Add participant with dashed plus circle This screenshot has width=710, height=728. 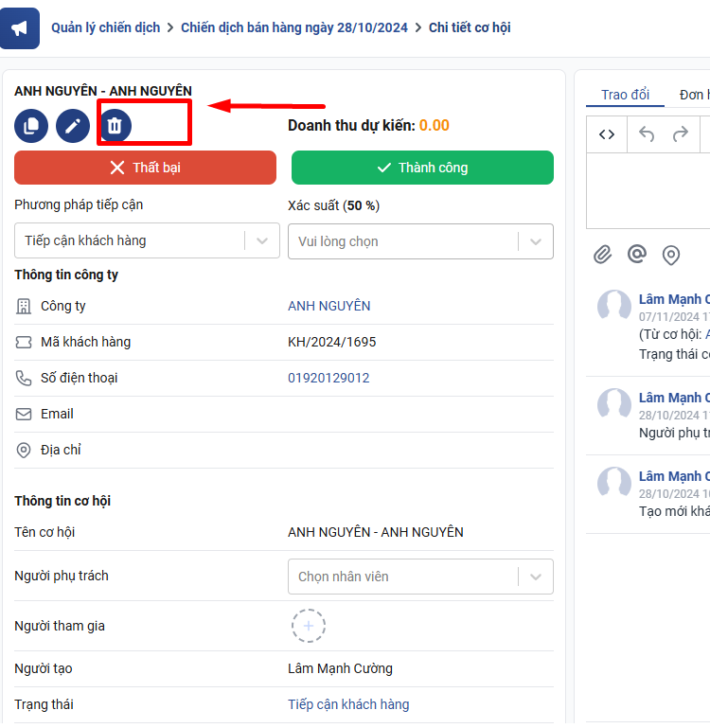click(x=309, y=626)
